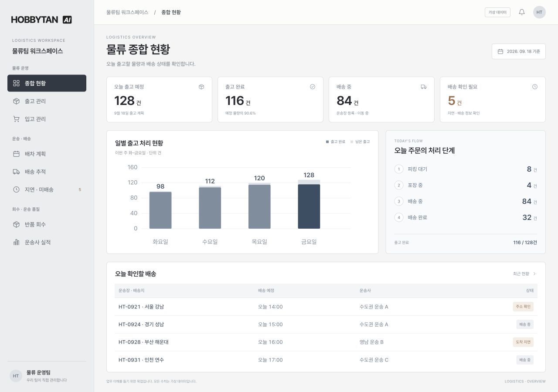Click the 물류 운영팀 profile at sidebar bottom
Viewport: 558px width, 392px height.
coord(47,375)
